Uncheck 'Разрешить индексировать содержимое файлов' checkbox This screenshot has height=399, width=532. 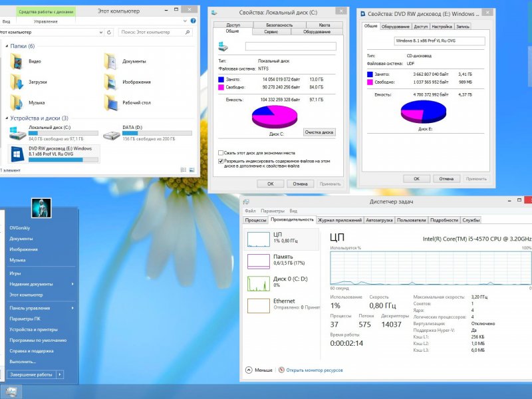[x=221, y=161]
